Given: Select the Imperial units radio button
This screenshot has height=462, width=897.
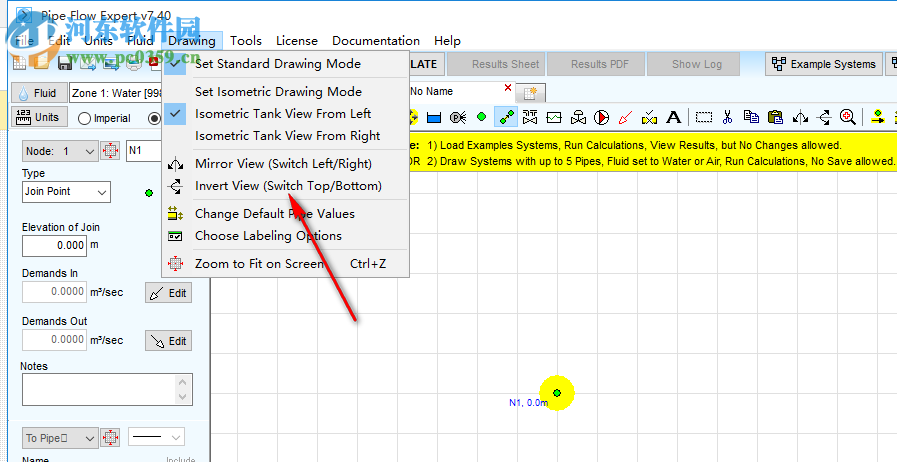Looking at the screenshot, I should tap(85, 118).
